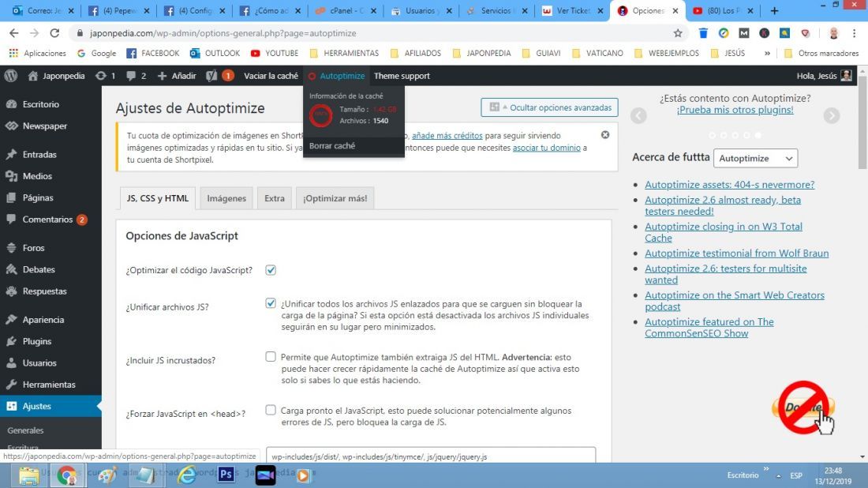868x488 pixels.
Task: Open the ¡Prueba mis otros plugins! link
Action: (x=735, y=110)
